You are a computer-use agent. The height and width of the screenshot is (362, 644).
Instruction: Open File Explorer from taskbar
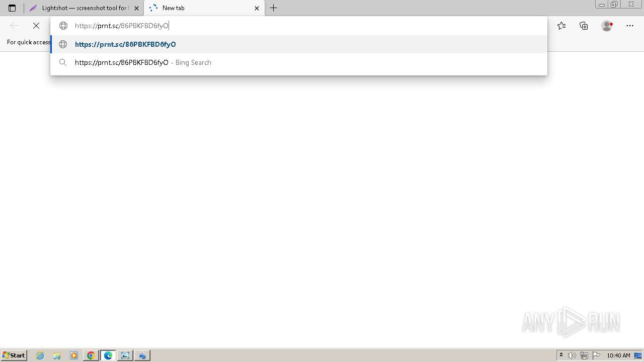57,355
